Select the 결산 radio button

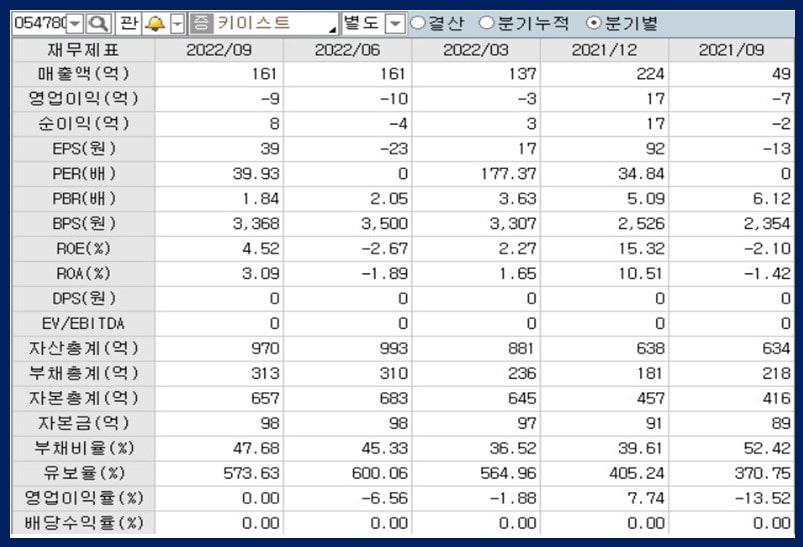coord(418,23)
